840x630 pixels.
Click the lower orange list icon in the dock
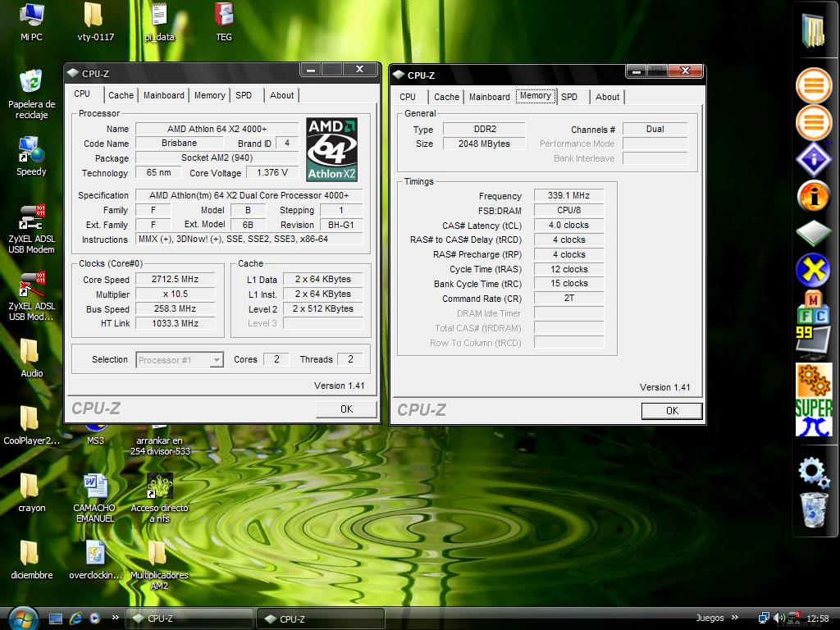[813, 123]
